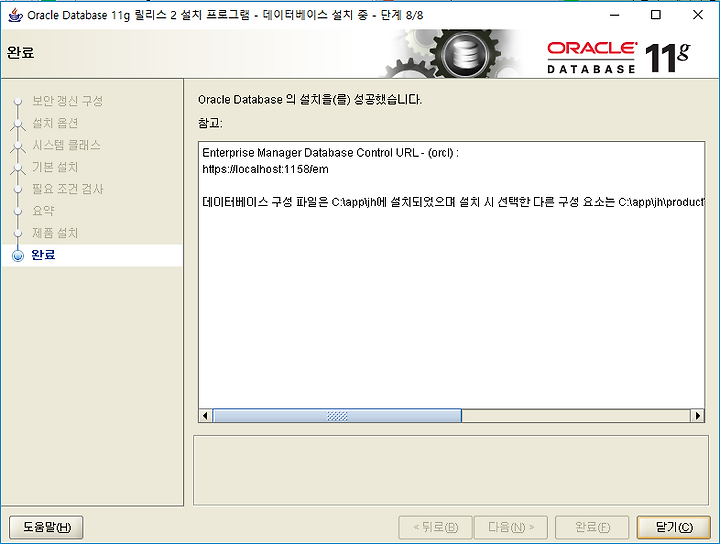720x544 pixels.
Task: Open help with 도움말(H) button
Action: [x=46, y=527]
